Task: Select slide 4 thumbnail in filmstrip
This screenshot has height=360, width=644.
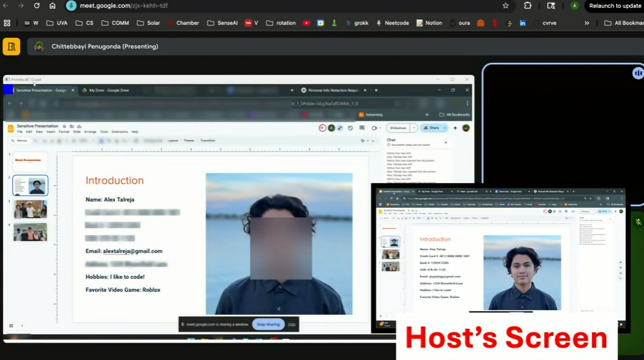Action: (x=30, y=233)
